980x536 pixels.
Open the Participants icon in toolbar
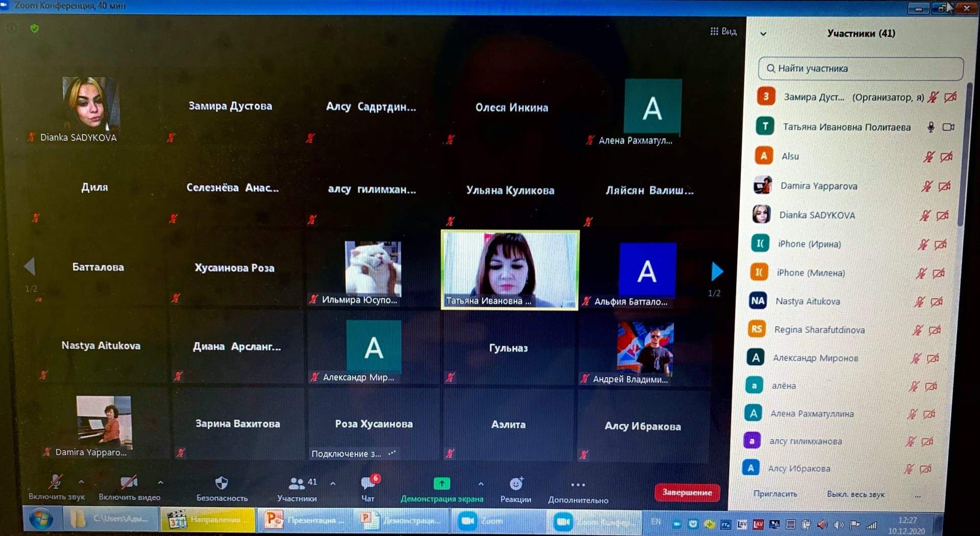click(x=297, y=483)
